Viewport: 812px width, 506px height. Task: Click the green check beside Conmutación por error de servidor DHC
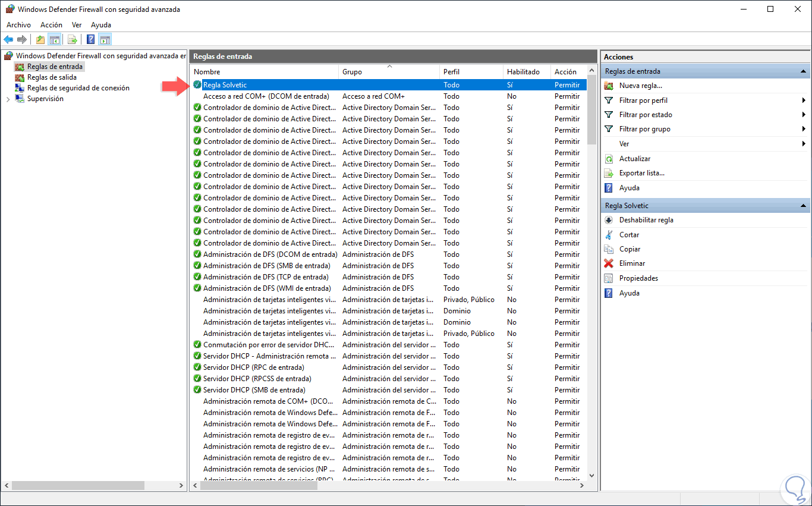point(197,345)
